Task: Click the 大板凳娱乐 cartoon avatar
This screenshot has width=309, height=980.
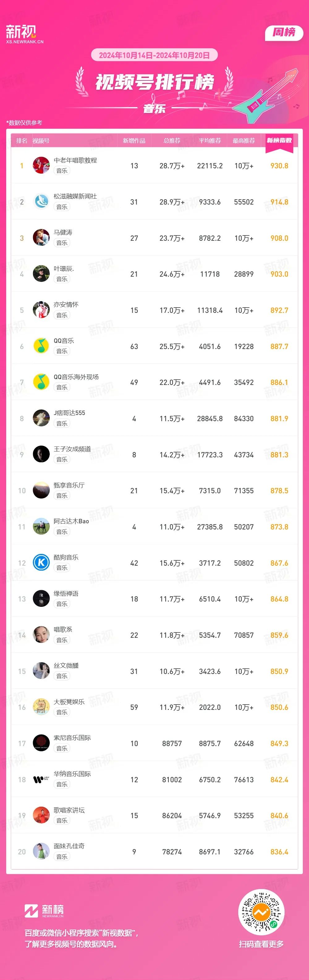Action: pos(41,707)
